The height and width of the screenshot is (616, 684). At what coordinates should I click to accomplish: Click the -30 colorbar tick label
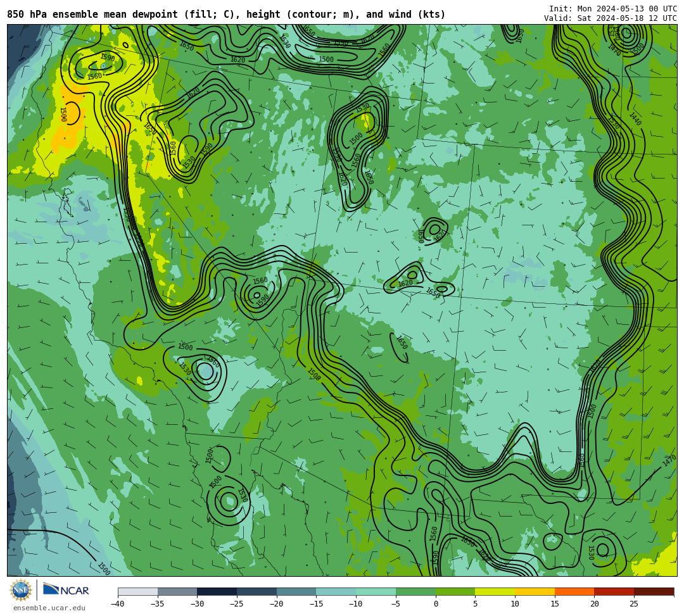click(x=197, y=604)
